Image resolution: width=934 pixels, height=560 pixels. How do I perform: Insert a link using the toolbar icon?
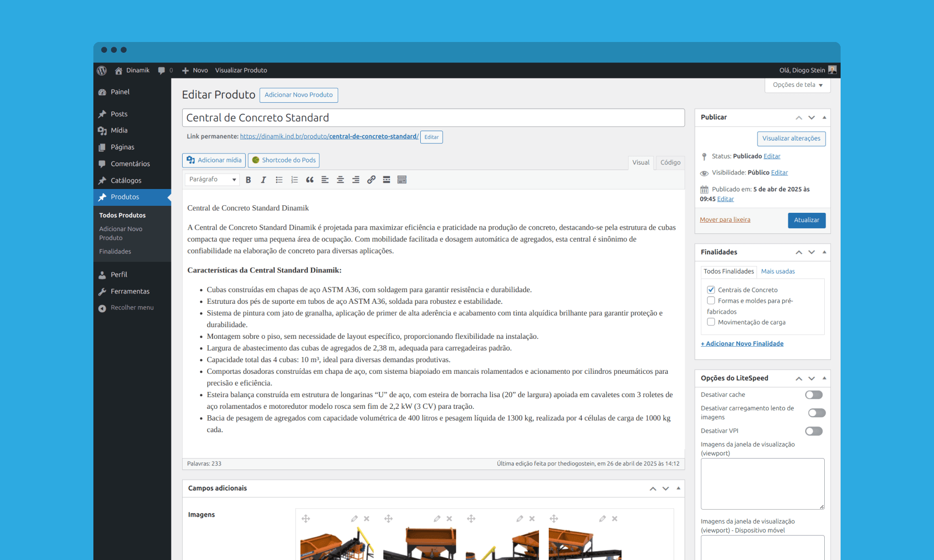371,180
